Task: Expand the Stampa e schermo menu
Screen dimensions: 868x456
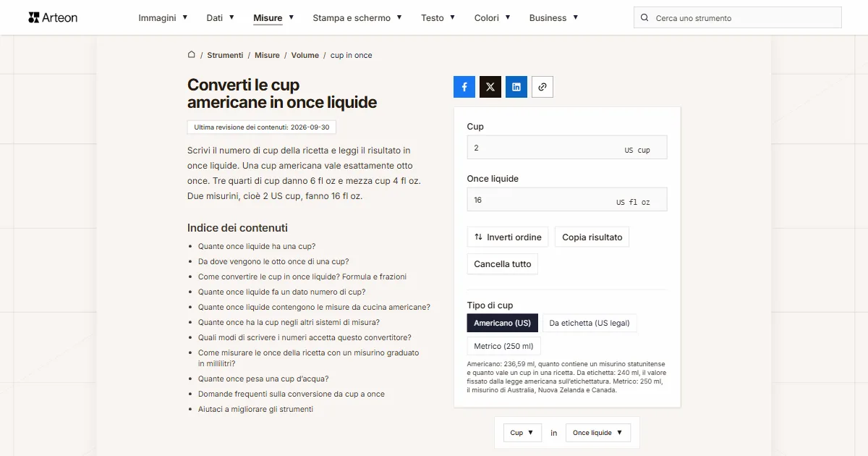Action: 357,17
